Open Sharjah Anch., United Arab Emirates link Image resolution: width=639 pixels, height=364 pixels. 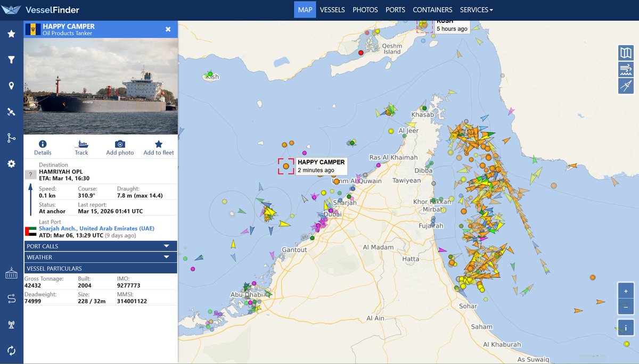[96, 228]
